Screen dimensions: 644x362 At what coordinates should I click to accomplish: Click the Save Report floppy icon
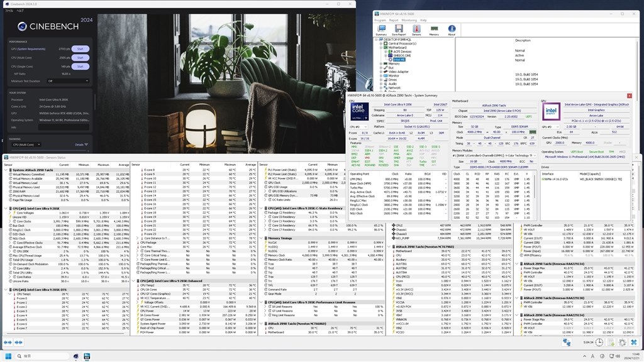point(399,30)
